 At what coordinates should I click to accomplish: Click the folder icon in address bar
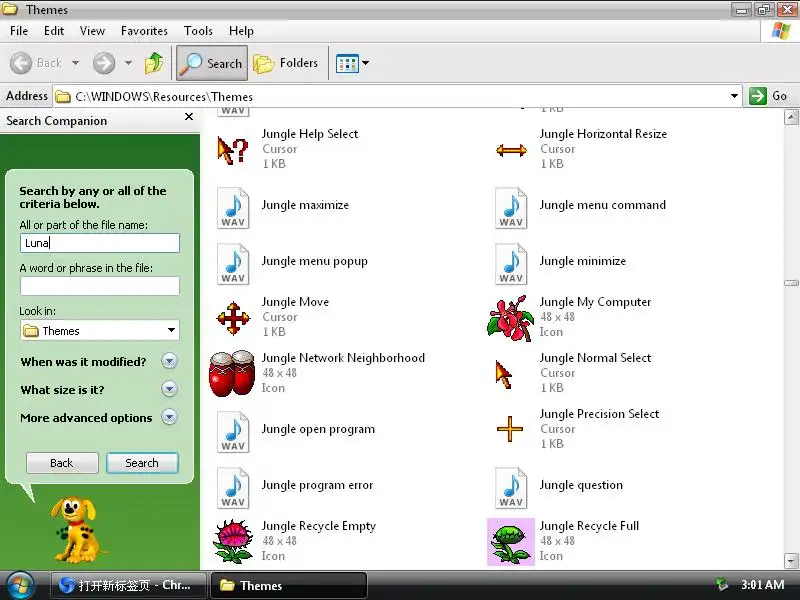(x=63, y=96)
